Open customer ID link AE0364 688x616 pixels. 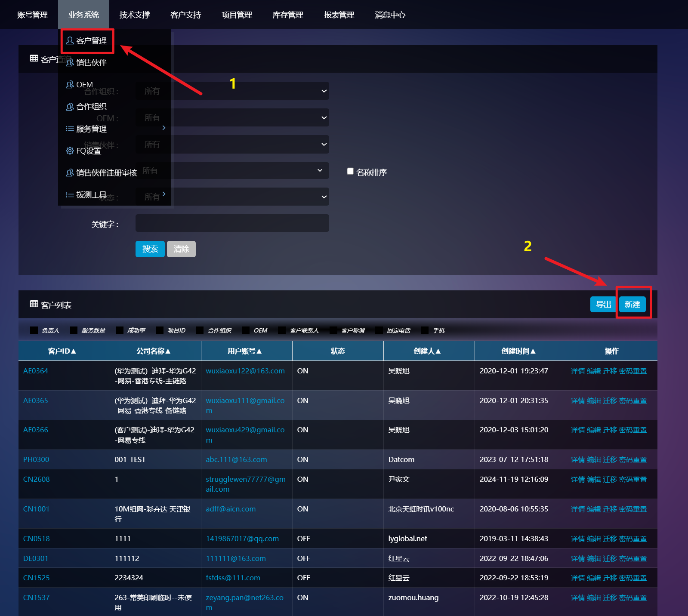point(36,371)
